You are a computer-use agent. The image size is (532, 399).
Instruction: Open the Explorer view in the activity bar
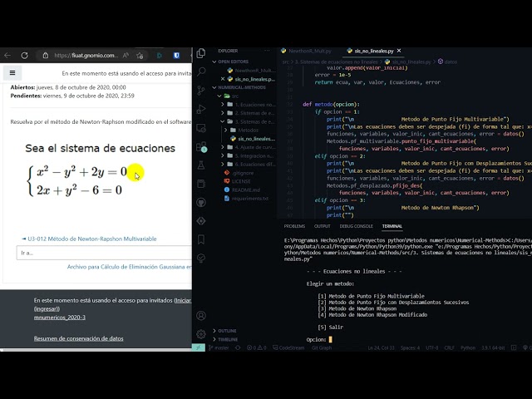coord(201,53)
